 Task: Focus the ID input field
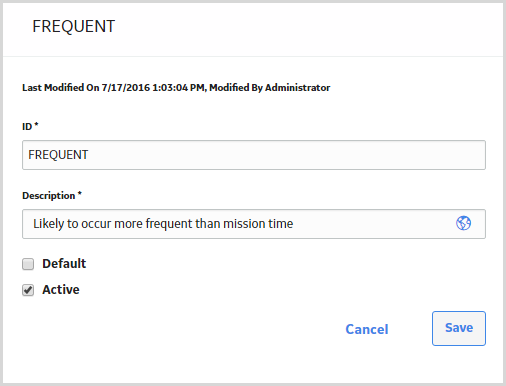point(254,155)
